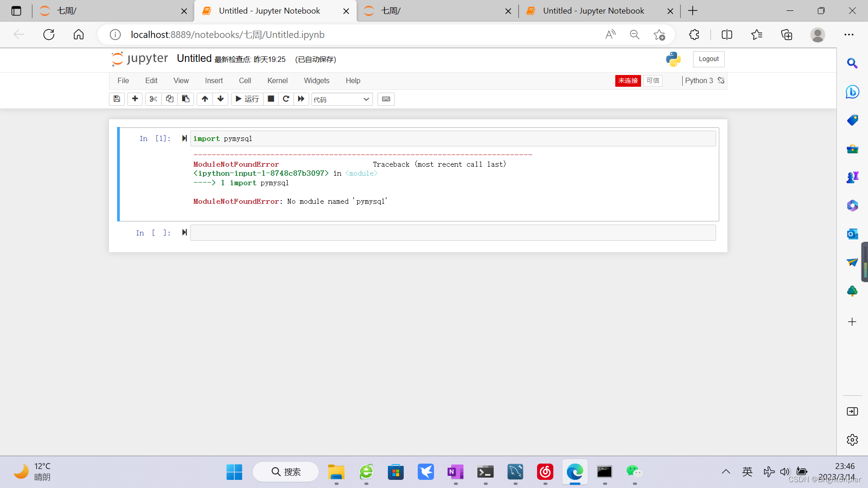Restart the kernel using the circular arrow icon
Image resolution: width=868 pixels, height=488 pixels.
point(286,99)
